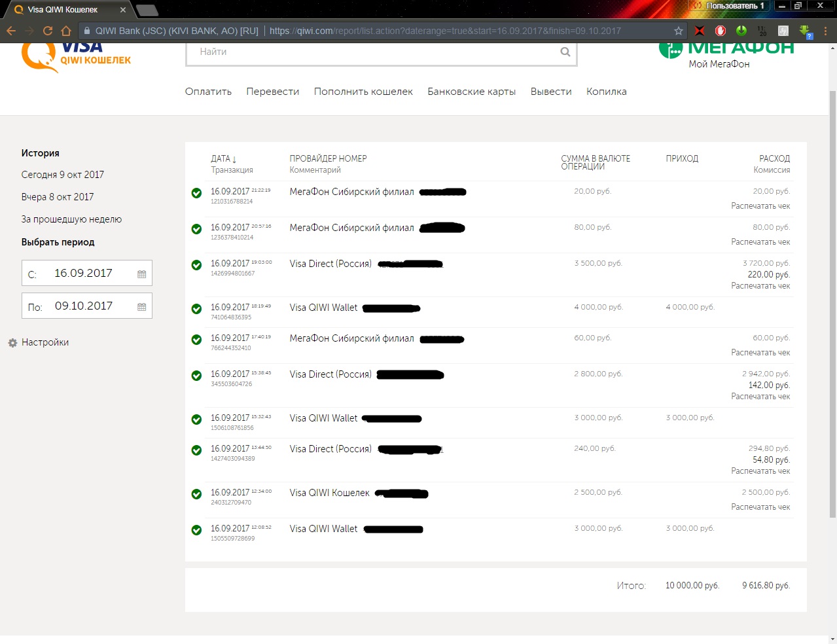Show history За прошедшую неделю
837x644 pixels.
pos(71,219)
